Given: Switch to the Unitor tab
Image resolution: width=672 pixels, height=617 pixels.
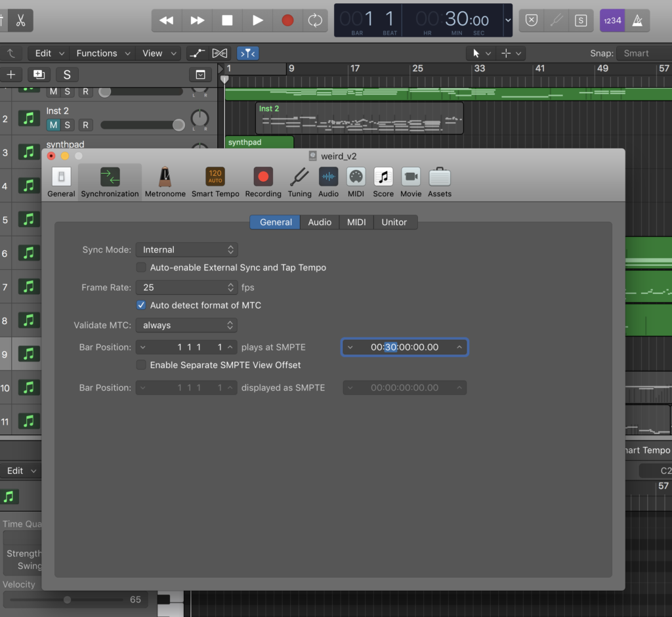Looking at the screenshot, I should click(394, 222).
